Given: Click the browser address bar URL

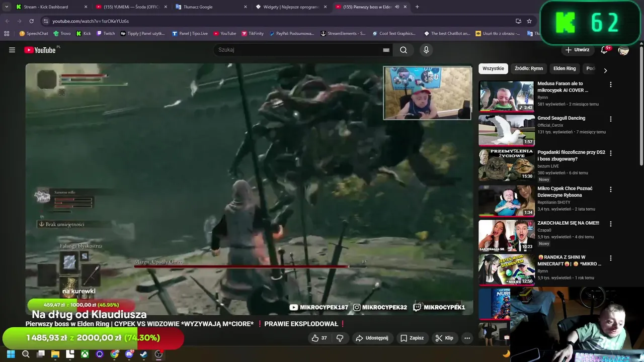Looking at the screenshot, I should click(91, 21).
